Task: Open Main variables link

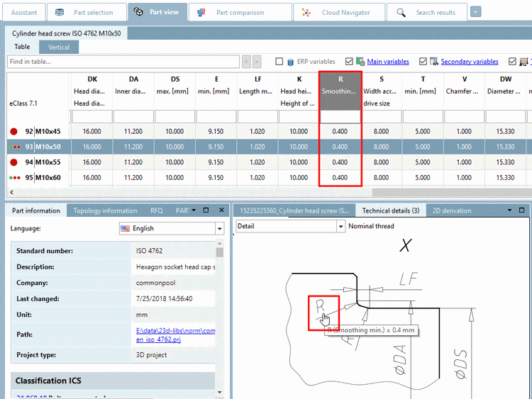Action: [388, 62]
